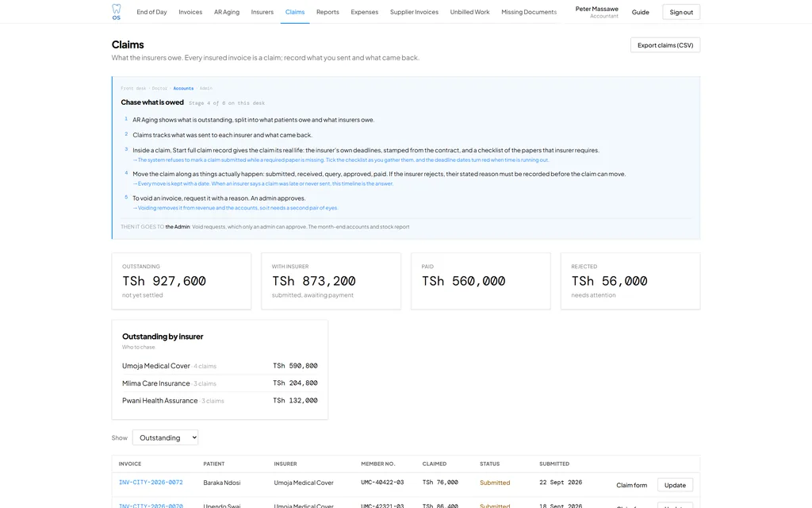Click the Invoice column header

pos(130,464)
